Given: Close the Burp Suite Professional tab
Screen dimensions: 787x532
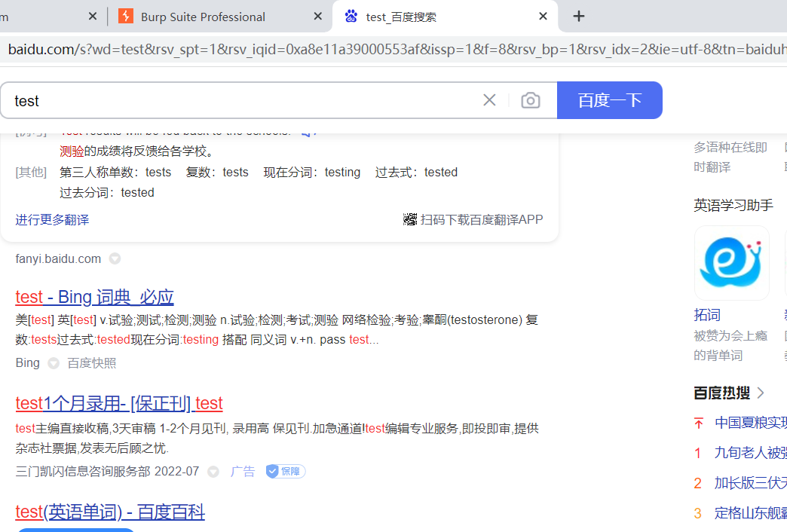Looking at the screenshot, I should click(x=317, y=17).
